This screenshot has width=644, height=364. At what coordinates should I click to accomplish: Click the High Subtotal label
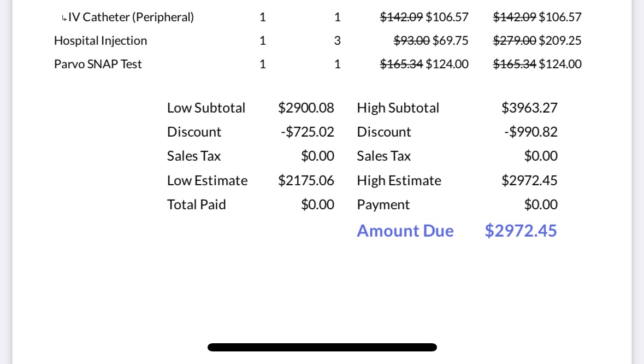pyautogui.click(x=398, y=108)
